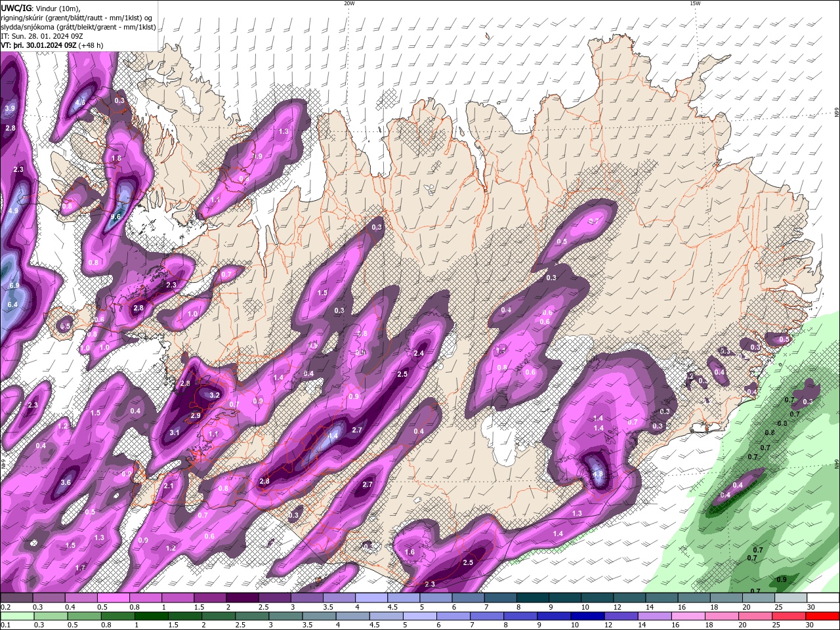This screenshot has width=840, height=630.
Task: Pick the darkest green lower legend swatch for 1–1.5
Action: [151, 616]
